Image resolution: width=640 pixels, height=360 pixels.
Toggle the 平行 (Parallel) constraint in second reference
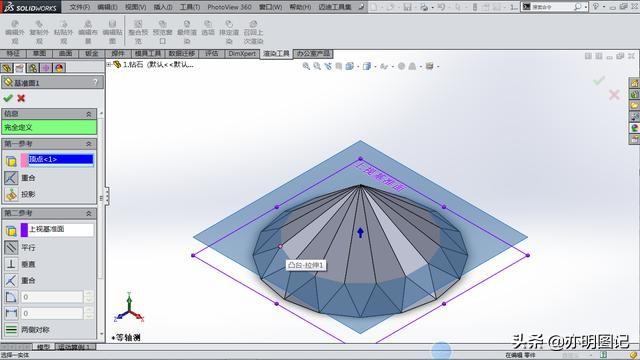(11, 247)
